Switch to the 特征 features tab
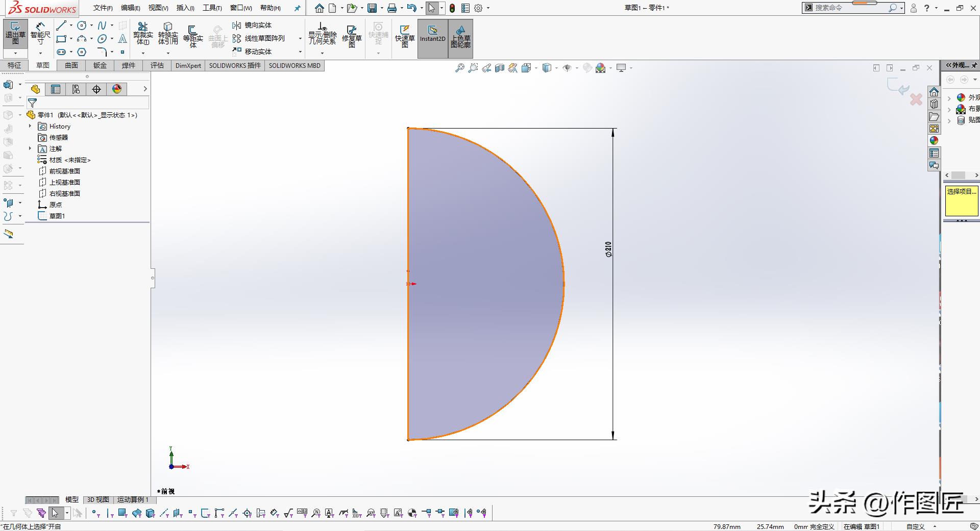The height and width of the screenshot is (531, 980). click(x=14, y=65)
